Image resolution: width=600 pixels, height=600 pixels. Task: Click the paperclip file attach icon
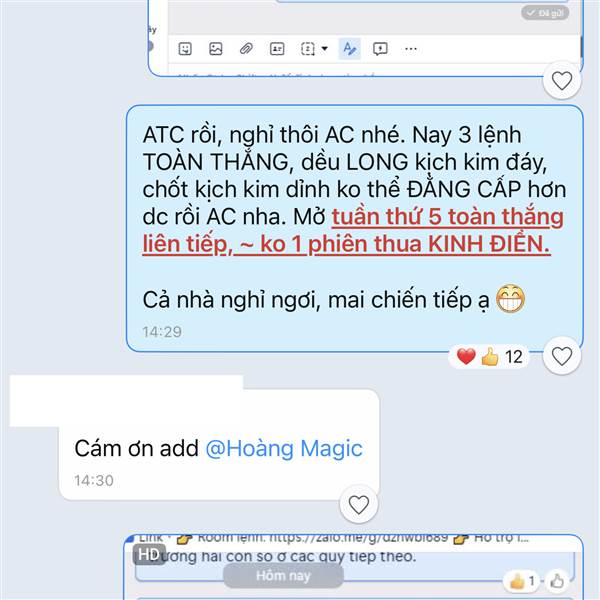tap(246, 49)
